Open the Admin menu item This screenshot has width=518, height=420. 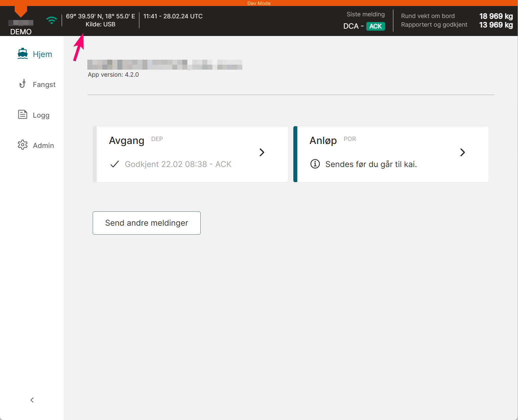click(36, 145)
